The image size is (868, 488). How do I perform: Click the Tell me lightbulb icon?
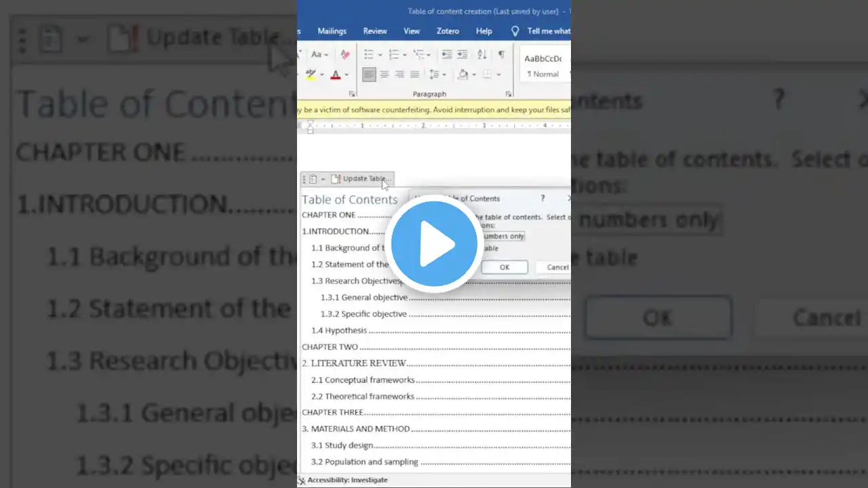click(515, 31)
